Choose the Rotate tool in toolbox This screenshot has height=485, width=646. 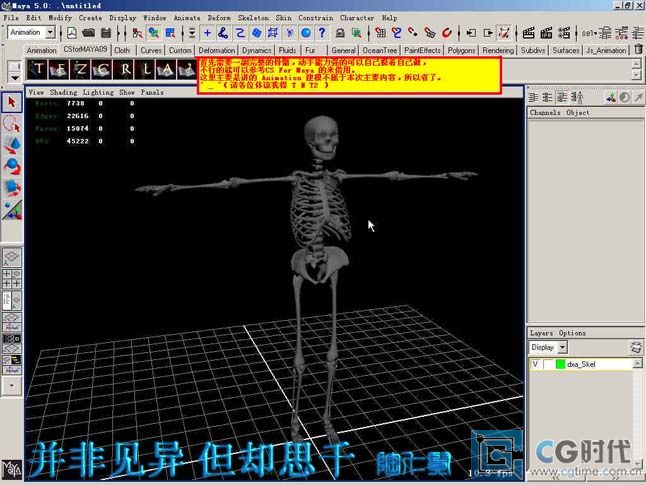12,166
